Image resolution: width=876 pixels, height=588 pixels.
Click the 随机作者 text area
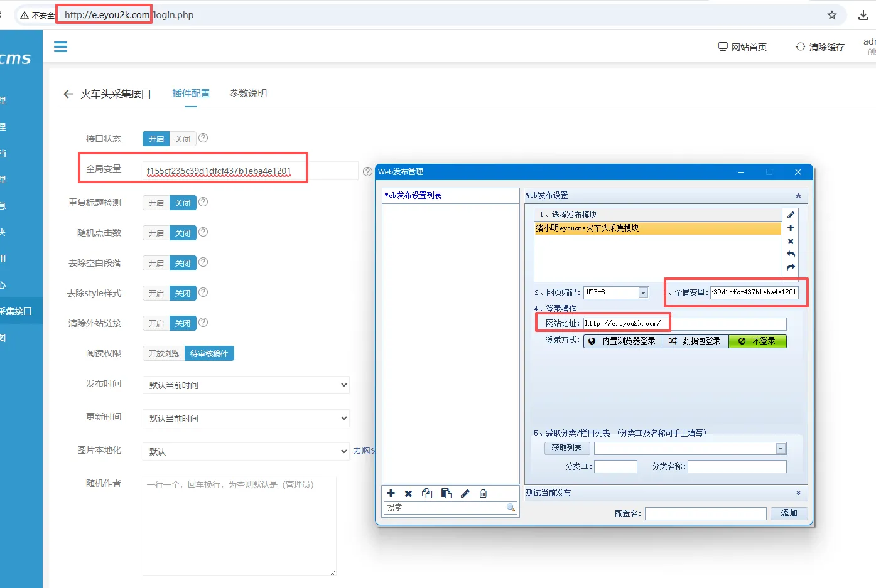point(239,525)
